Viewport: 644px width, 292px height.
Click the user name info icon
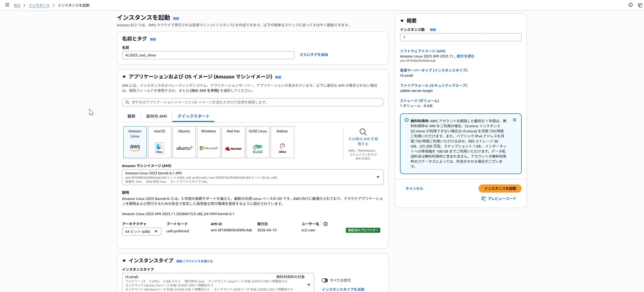326,224
